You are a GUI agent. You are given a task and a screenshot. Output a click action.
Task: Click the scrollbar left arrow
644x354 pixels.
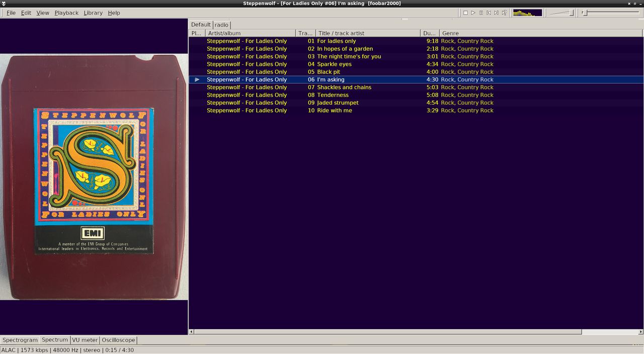pos(191,332)
